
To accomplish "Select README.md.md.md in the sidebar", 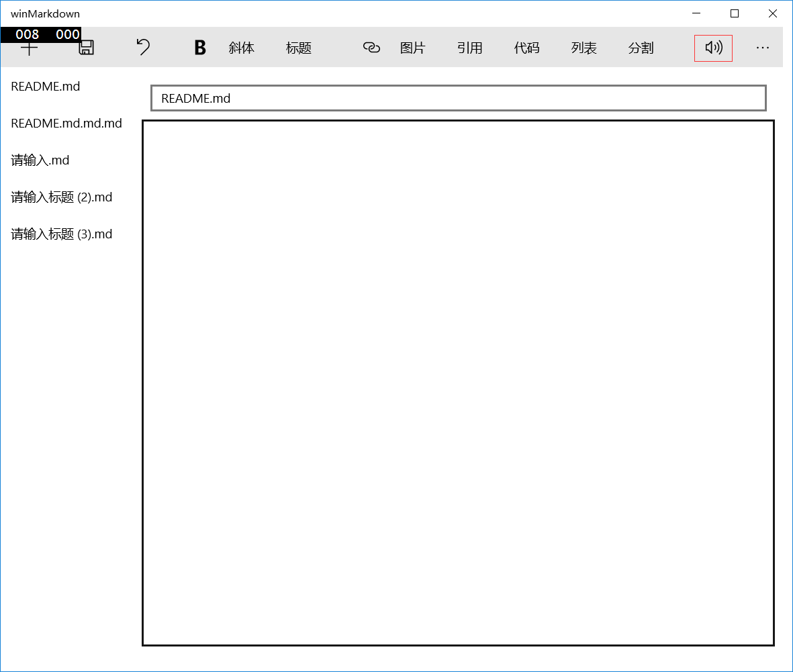I will point(66,124).
